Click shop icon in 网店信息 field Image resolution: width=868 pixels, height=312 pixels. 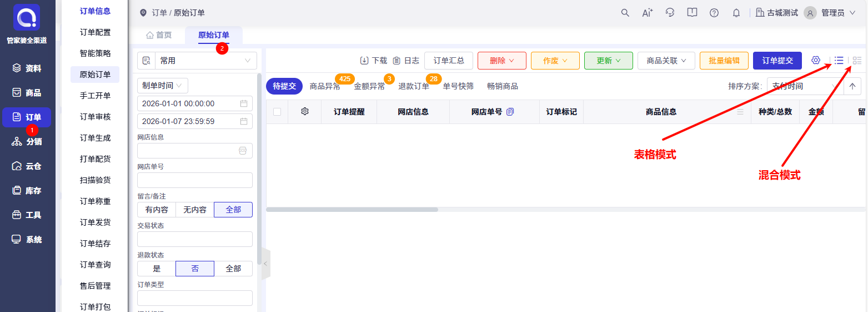[243, 151]
